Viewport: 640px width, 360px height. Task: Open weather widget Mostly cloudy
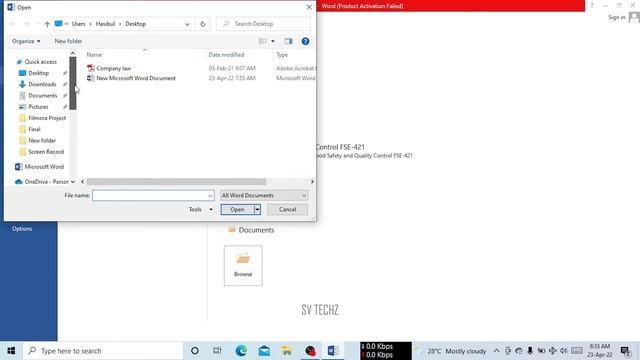tap(450, 351)
